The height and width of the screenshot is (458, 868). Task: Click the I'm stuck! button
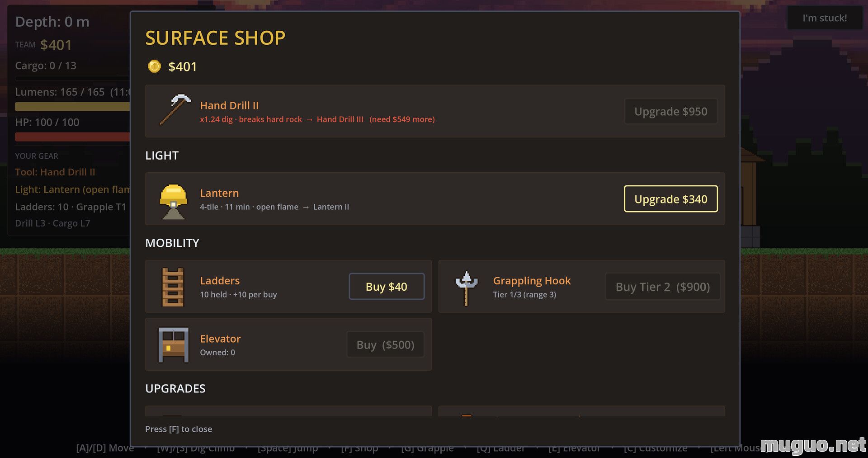point(825,18)
